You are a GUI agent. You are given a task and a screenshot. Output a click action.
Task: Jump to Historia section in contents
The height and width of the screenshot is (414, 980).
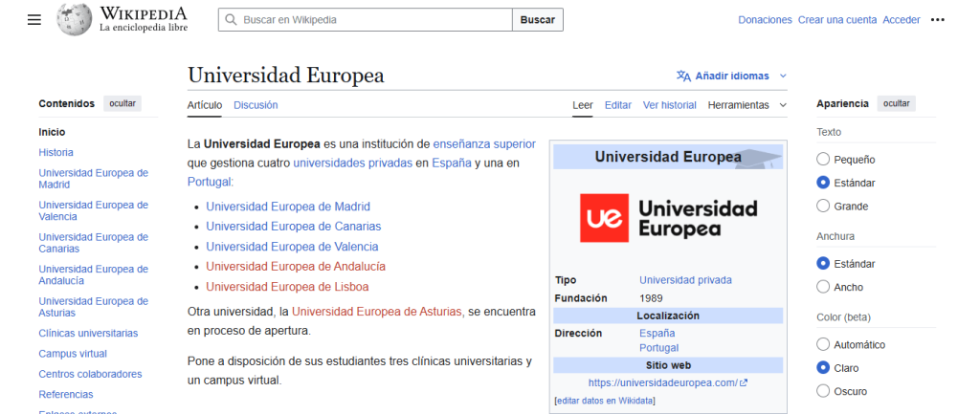56,152
